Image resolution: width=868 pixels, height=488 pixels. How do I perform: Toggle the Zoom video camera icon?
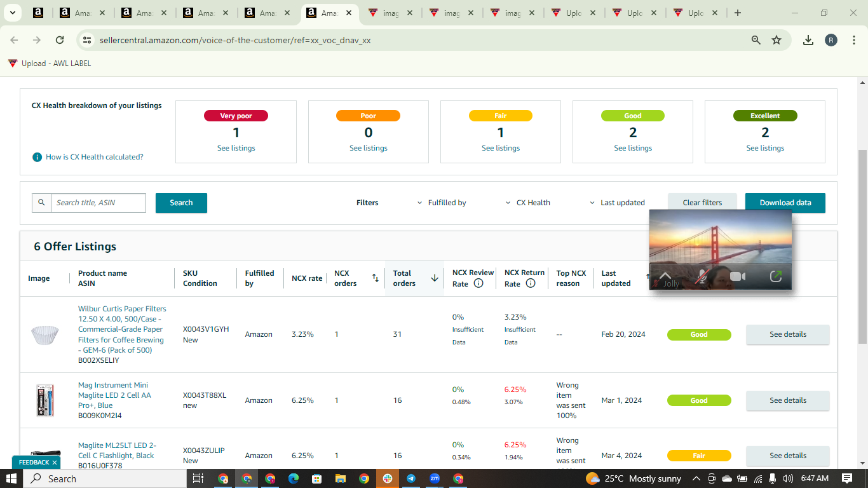pos(738,276)
